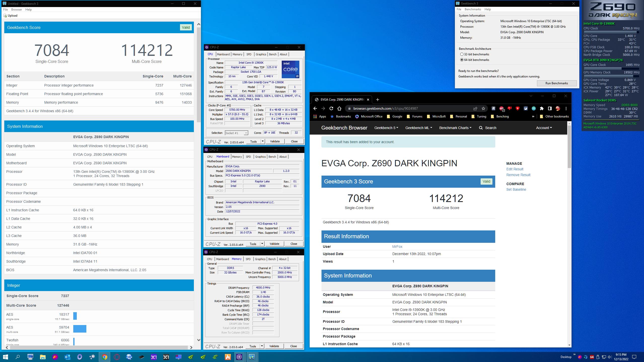Switch to Geekbench in taskbar

coord(252,357)
